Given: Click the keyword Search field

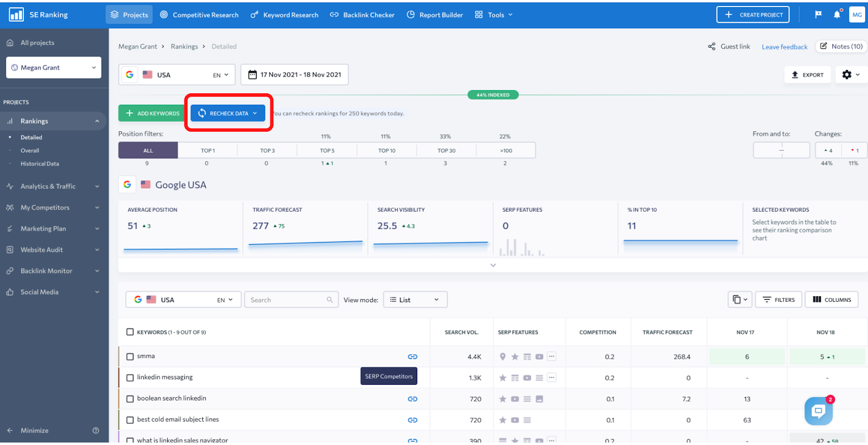Looking at the screenshot, I should pos(291,300).
